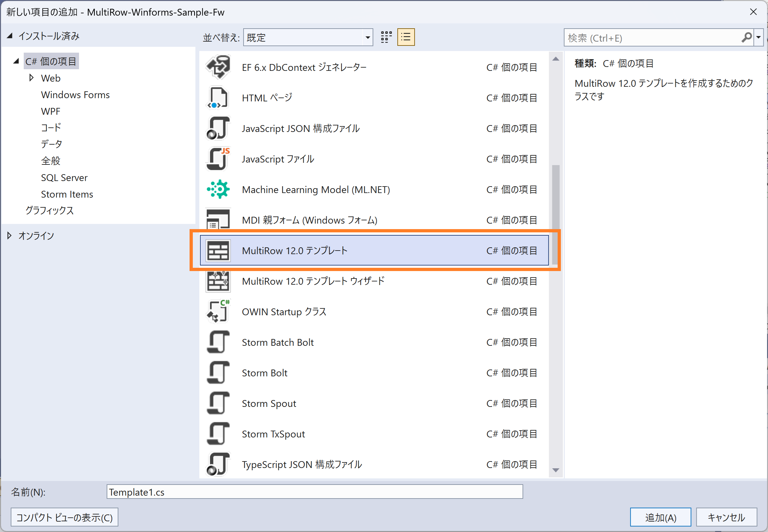Expand the オンライン section
The width and height of the screenshot is (768, 532).
click(9, 236)
